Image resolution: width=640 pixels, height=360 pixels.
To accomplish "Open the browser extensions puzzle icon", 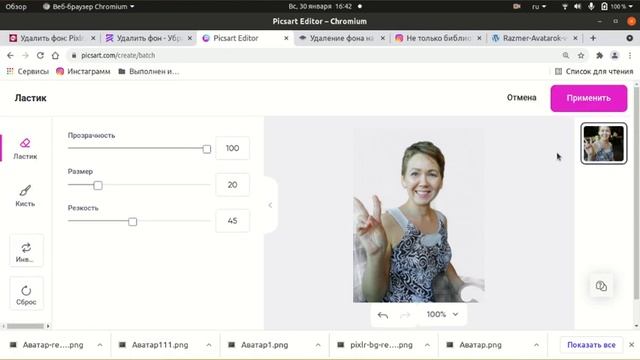I will click(x=600, y=55).
